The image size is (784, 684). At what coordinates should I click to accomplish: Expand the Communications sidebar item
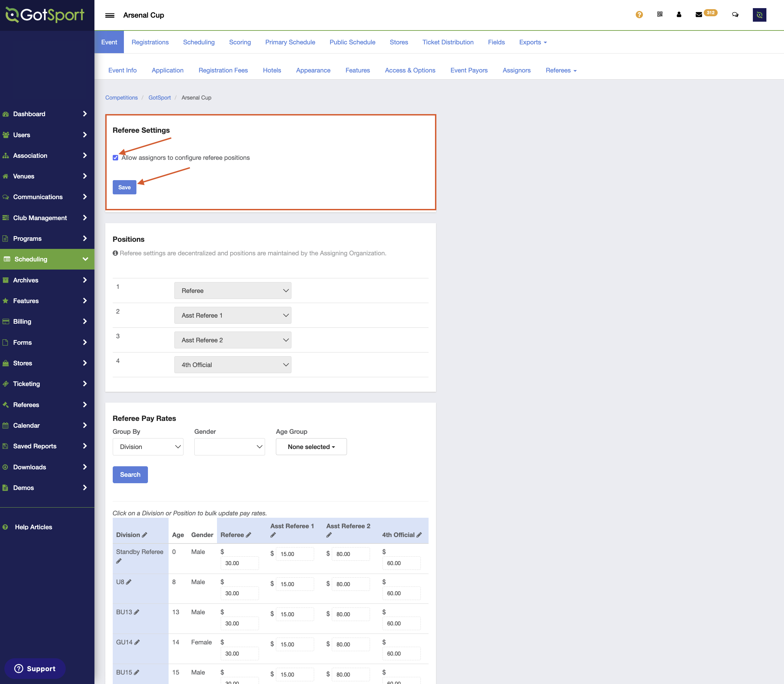[47, 197]
